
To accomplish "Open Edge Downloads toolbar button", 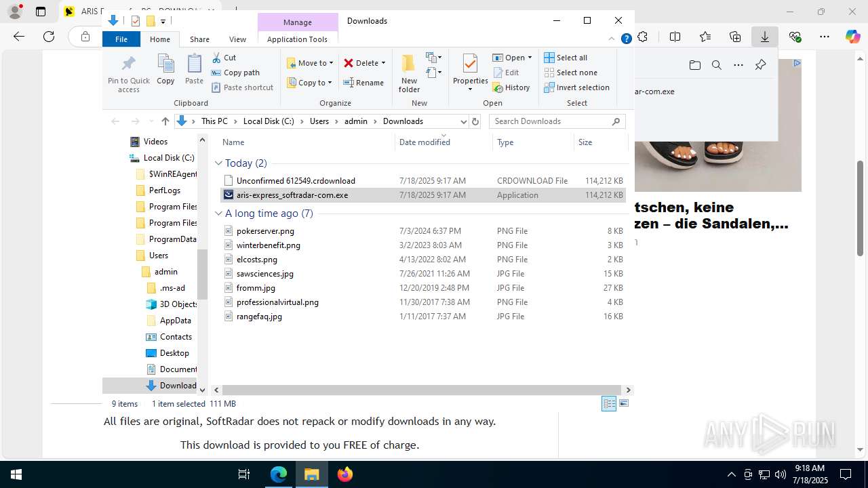I will [765, 37].
